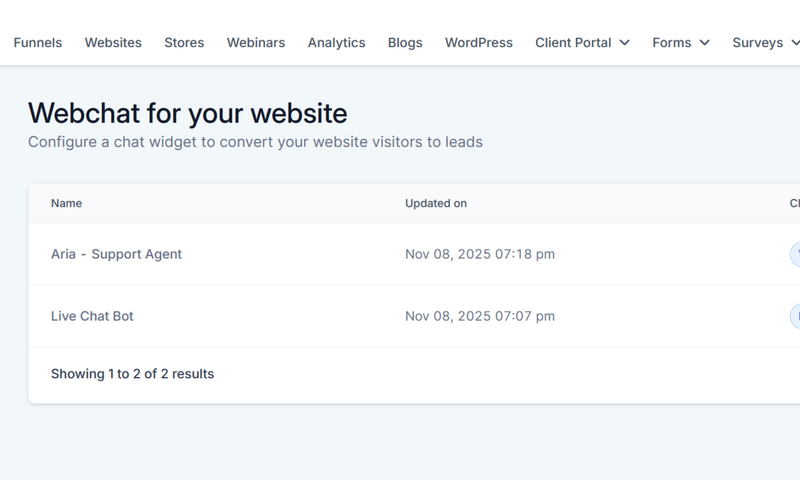
Task: Open the Live Chat Bot widget
Action: point(92,316)
